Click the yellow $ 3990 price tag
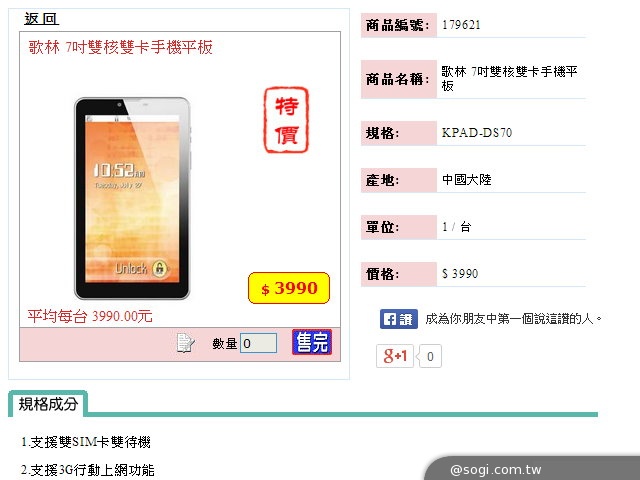 click(x=289, y=288)
